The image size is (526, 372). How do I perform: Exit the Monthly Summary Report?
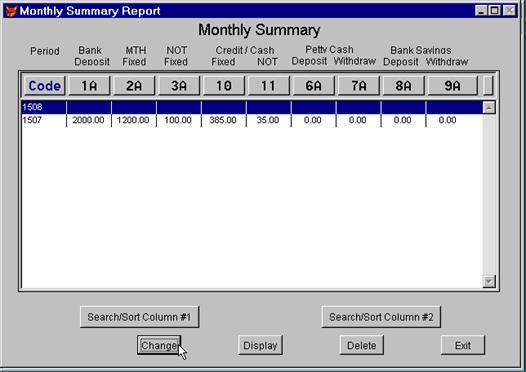point(463,345)
